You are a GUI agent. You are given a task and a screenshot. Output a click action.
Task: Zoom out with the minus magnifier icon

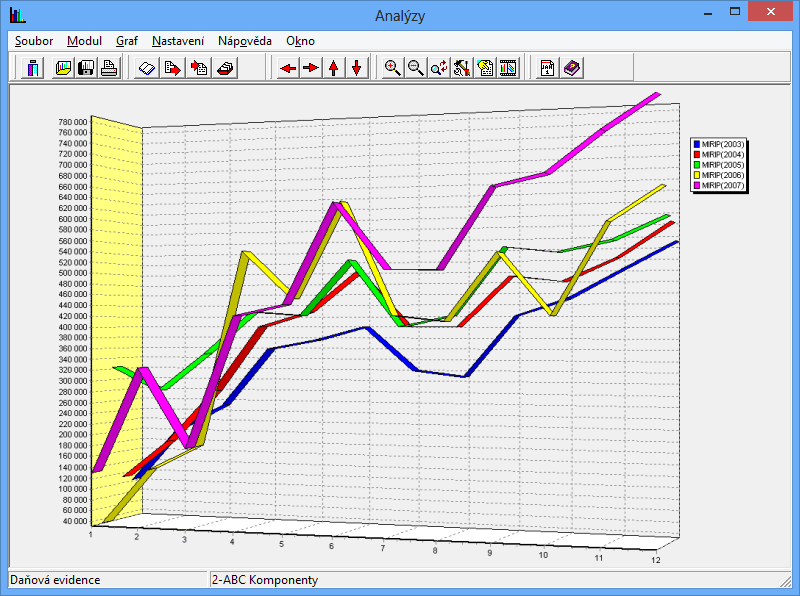click(416, 68)
